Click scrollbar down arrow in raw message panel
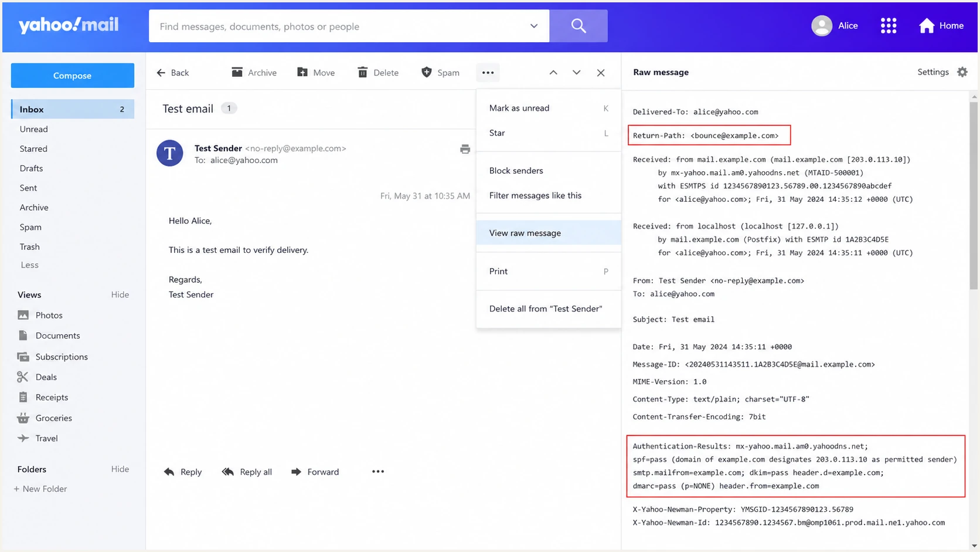This screenshot has height=552, width=980. coord(974,546)
